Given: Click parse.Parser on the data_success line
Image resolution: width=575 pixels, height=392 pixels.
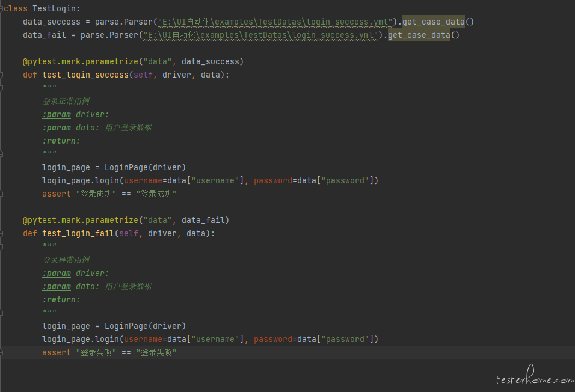Looking at the screenshot, I should click(x=123, y=22).
